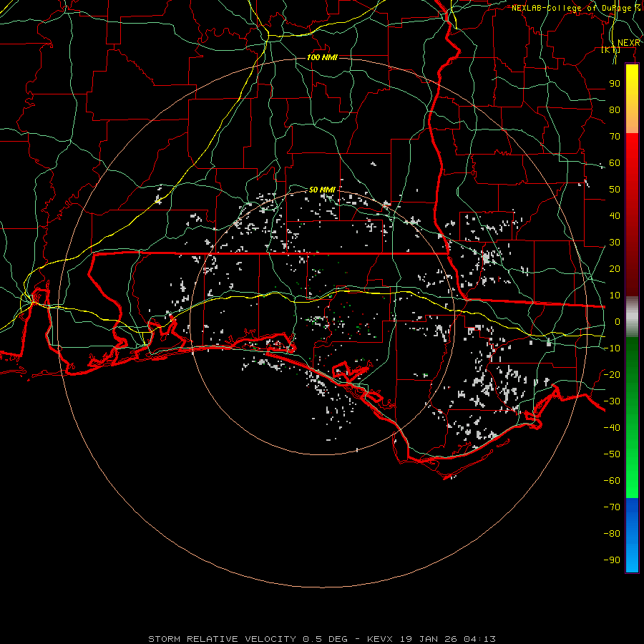Click the -20 value on velocity scale
This screenshot has height=644, width=644.
coord(612,375)
